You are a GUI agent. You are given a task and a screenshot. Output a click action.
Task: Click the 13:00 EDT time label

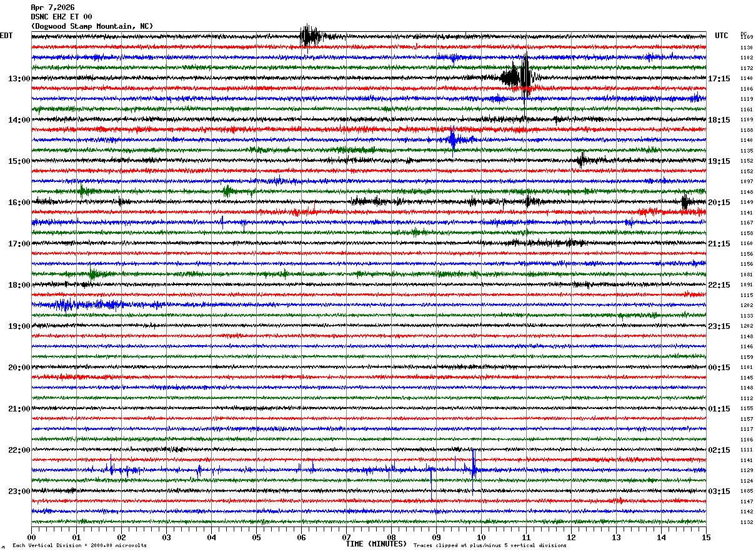coord(19,79)
